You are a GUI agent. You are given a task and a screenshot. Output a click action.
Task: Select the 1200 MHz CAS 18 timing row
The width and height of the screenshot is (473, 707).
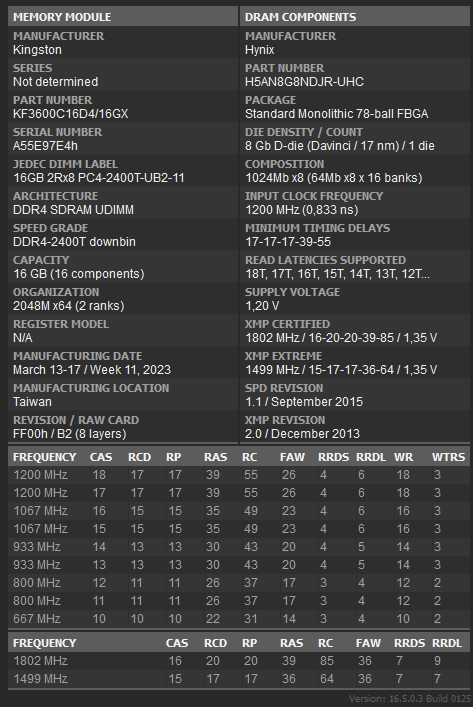click(239, 475)
